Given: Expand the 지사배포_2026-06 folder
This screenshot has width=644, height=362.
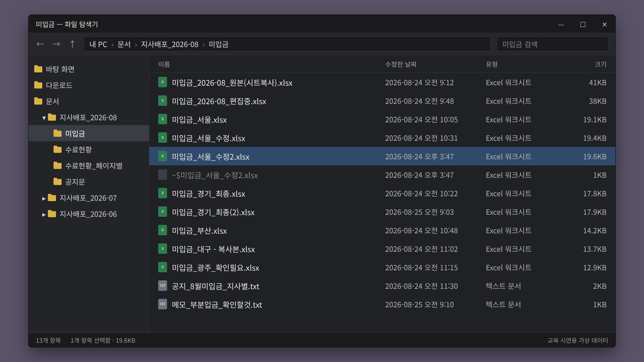Looking at the screenshot, I should (x=44, y=214).
